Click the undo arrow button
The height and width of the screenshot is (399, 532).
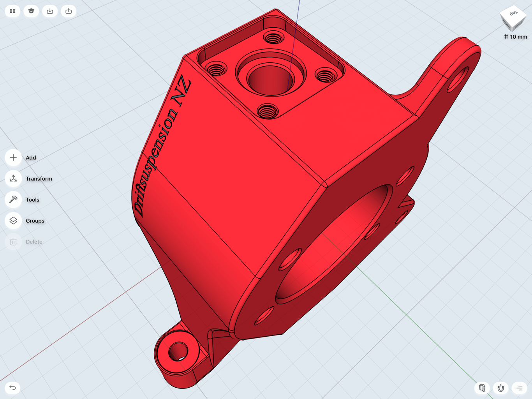tap(12, 388)
